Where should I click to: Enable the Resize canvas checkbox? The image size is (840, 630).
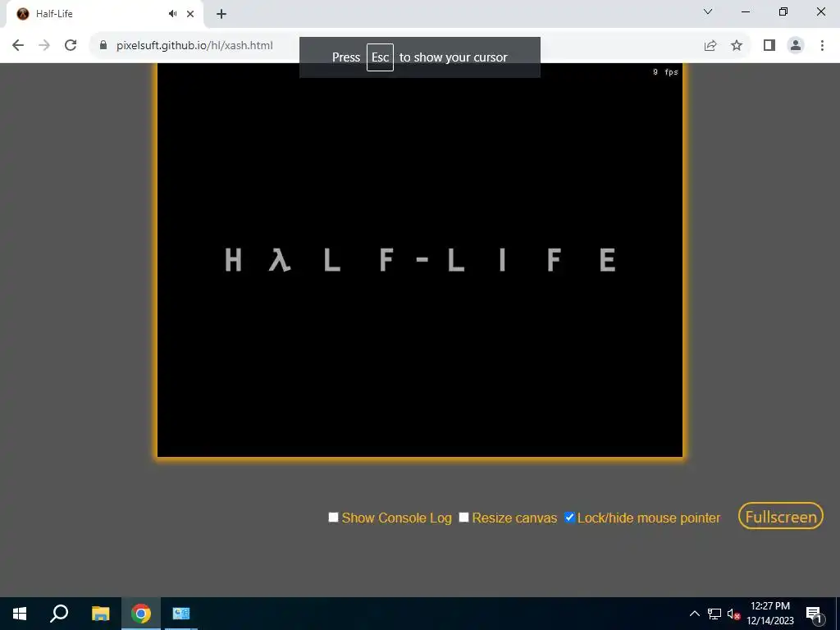point(464,517)
